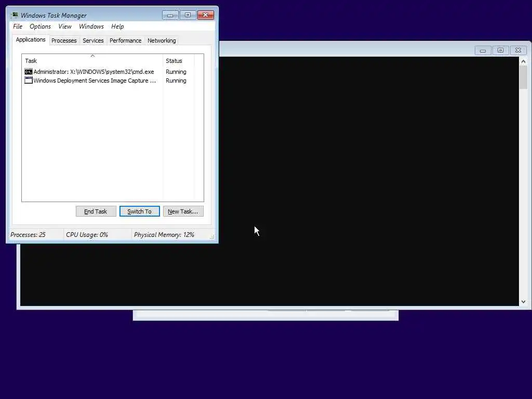
Task: Switch to the Services tab
Action: [93, 41]
